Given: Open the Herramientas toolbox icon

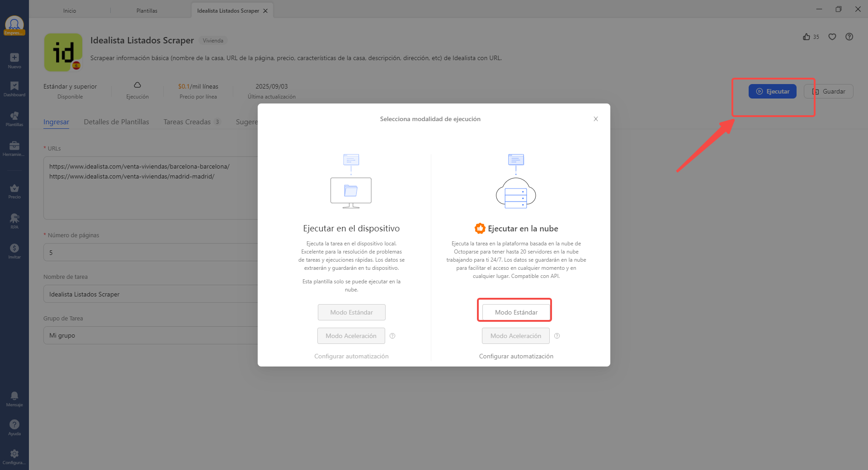Looking at the screenshot, I should (14, 146).
